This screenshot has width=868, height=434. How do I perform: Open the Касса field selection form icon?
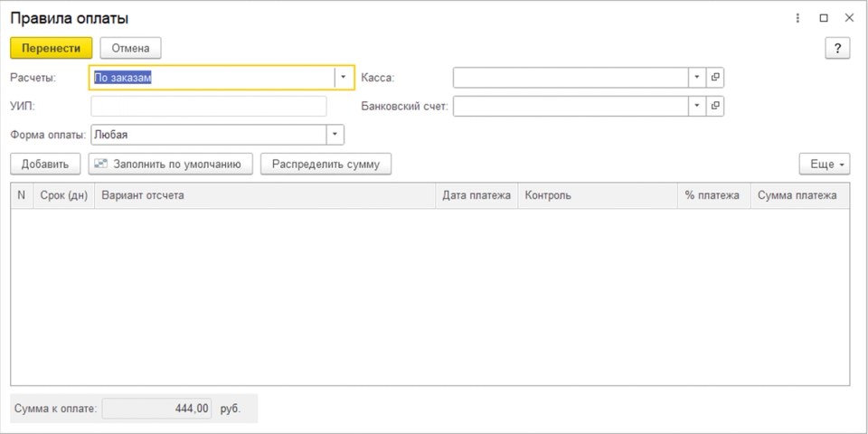pos(715,78)
